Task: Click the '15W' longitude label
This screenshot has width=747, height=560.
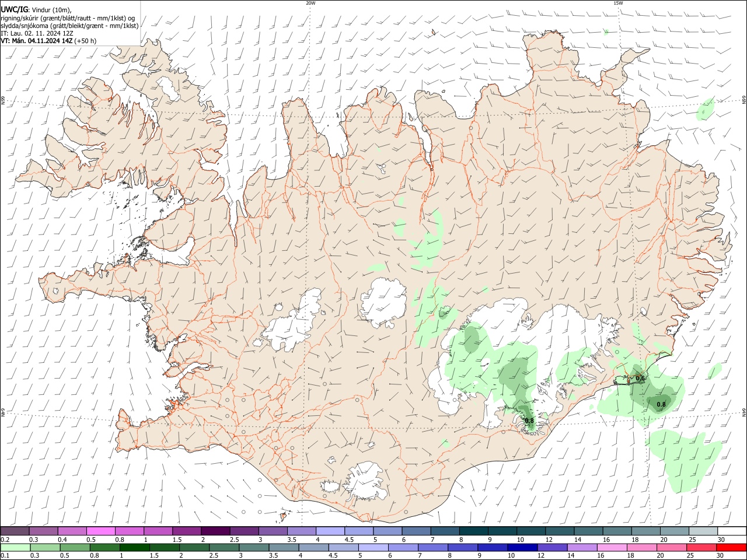Action: click(x=618, y=3)
